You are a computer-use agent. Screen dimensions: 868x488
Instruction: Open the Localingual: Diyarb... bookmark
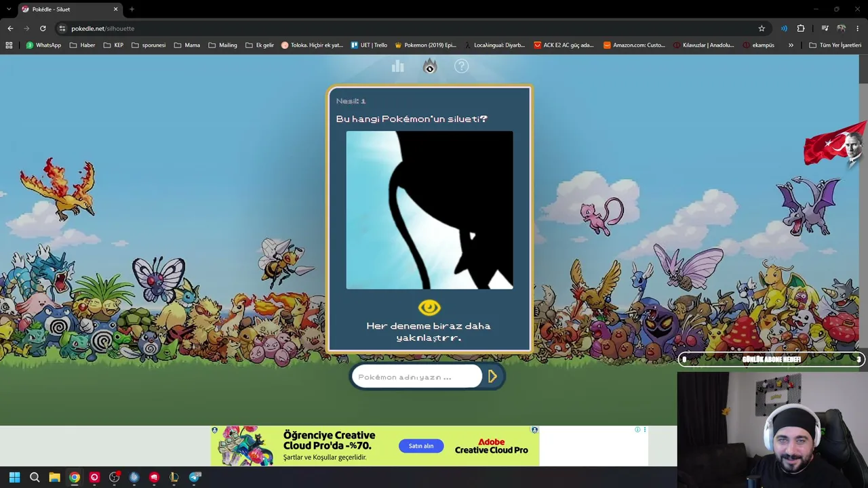[x=494, y=45]
